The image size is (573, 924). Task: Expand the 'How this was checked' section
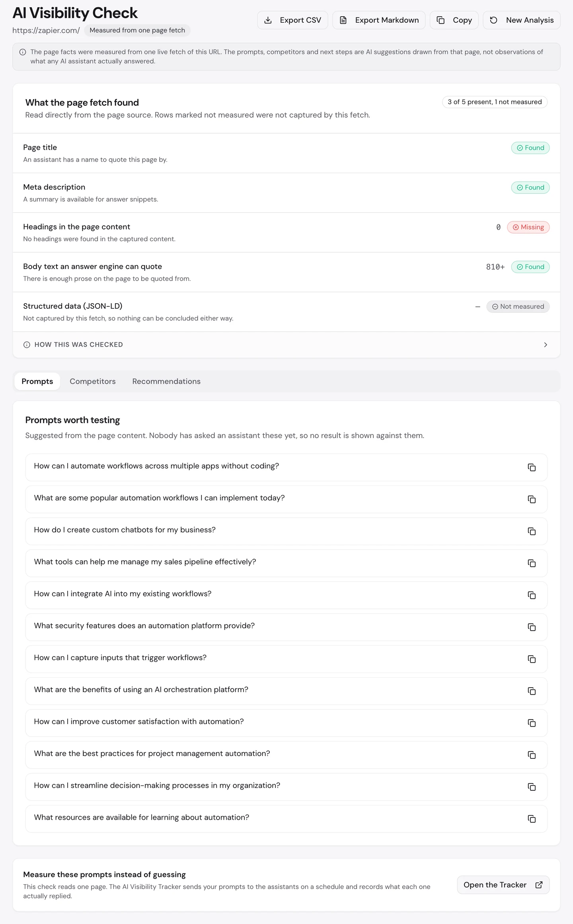[x=286, y=345]
